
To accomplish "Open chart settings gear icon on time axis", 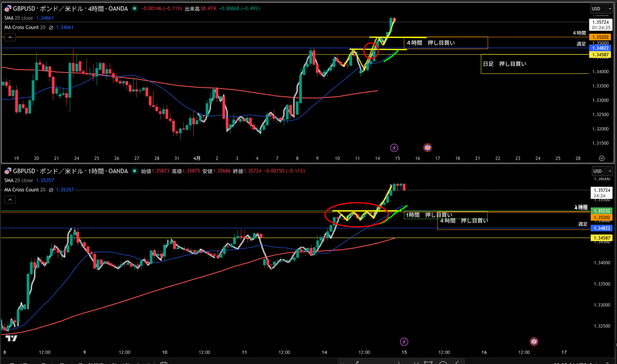I will pos(602,158).
